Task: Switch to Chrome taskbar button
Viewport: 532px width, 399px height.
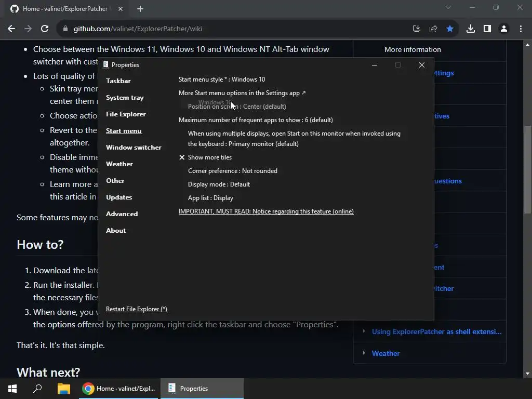Action: coord(118,389)
